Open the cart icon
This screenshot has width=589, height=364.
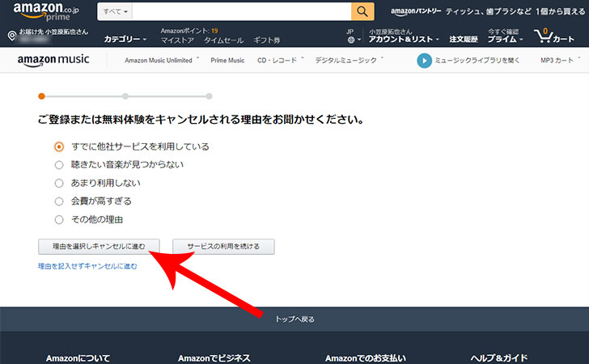coord(554,36)
